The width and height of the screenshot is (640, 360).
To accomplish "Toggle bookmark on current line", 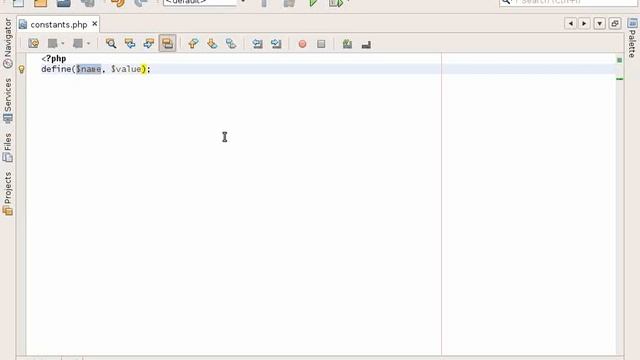I will pos(231,43).
